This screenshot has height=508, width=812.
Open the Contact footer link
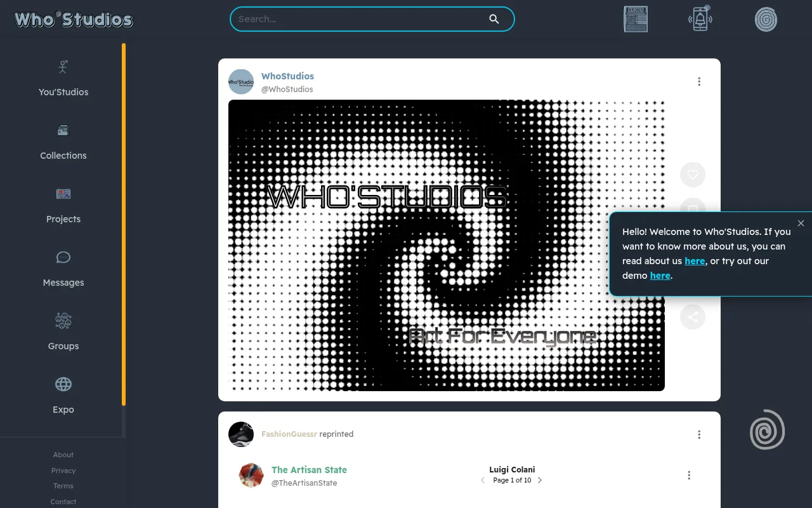(x=63, y=502)
